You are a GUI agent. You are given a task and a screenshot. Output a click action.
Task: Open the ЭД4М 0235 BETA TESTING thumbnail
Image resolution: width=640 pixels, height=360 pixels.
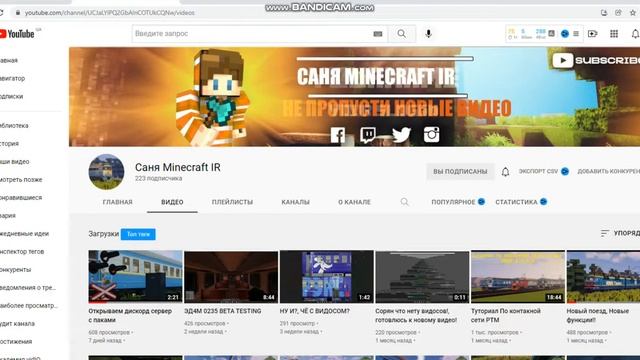pos(231,277)
